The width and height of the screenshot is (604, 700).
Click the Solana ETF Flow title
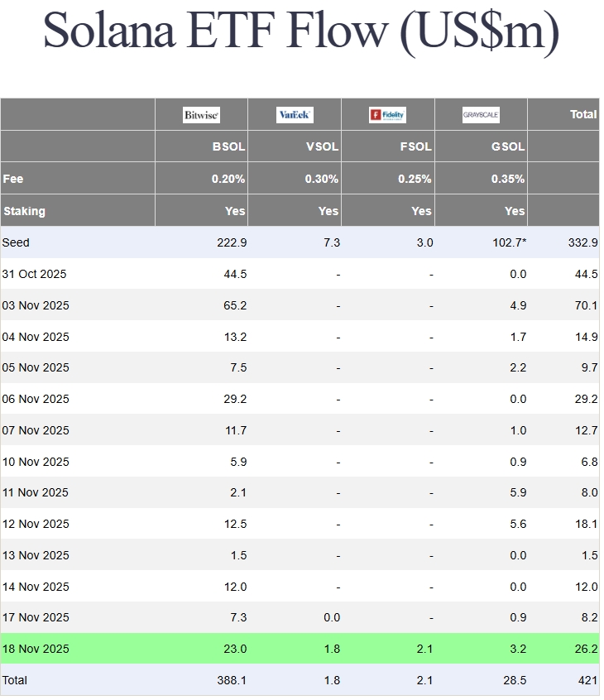(301, 31)
